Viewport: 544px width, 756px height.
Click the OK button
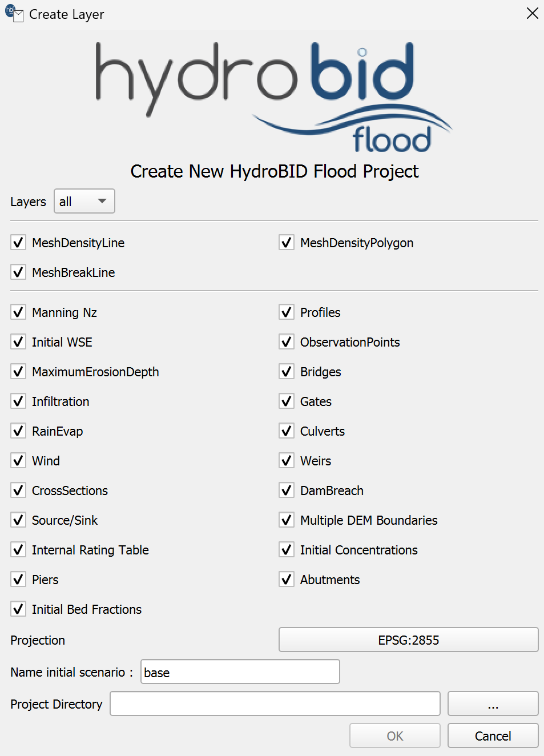click(x=394, y=736)
